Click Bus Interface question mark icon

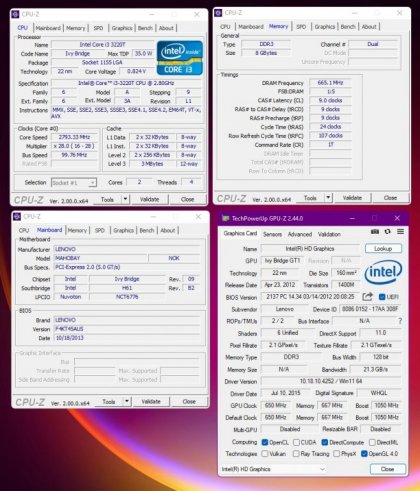[x=400, y=321]
